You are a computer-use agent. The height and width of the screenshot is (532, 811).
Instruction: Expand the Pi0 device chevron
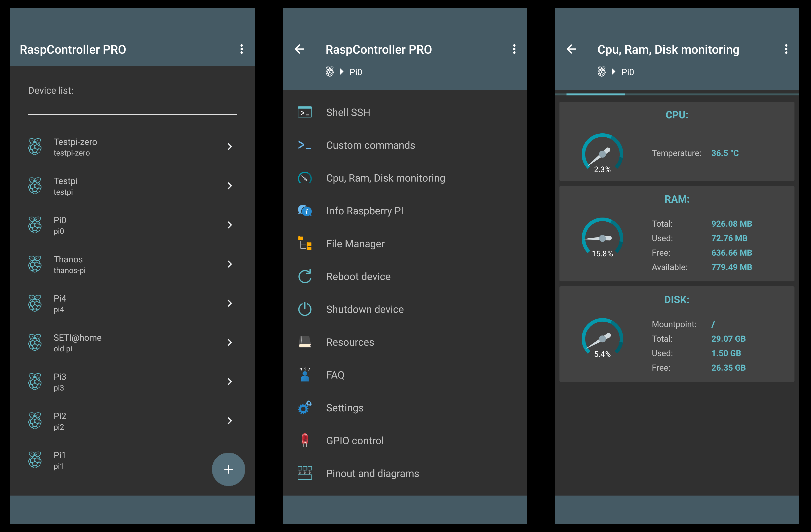tap(230, 225)
